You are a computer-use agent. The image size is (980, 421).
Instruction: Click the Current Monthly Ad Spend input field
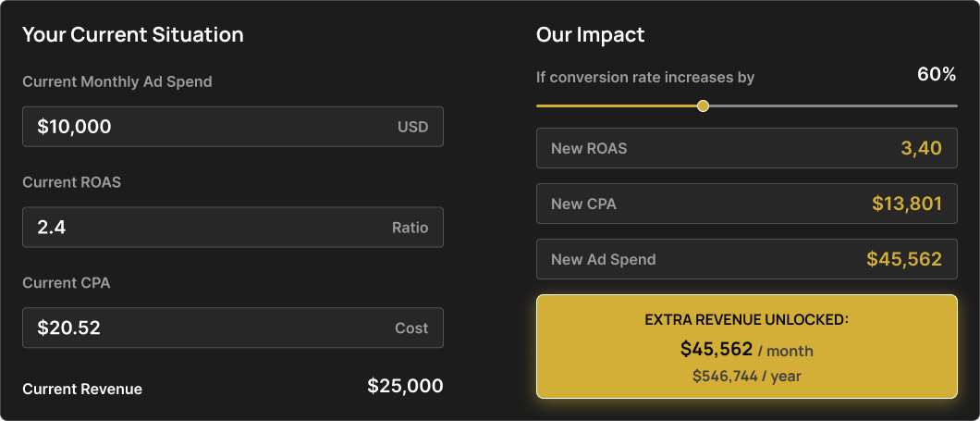point(232,127)
